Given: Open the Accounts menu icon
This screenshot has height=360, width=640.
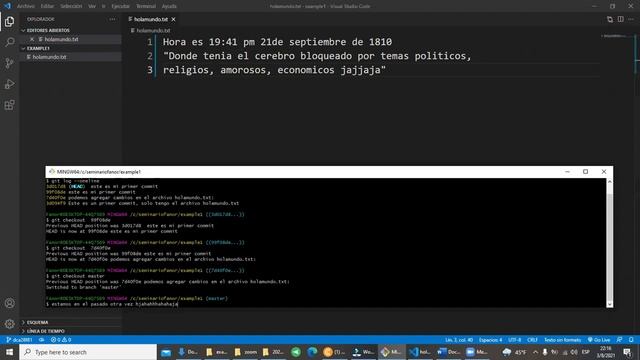Looking at the screenshot, I should pyautogui.click(x=9, y=303).
